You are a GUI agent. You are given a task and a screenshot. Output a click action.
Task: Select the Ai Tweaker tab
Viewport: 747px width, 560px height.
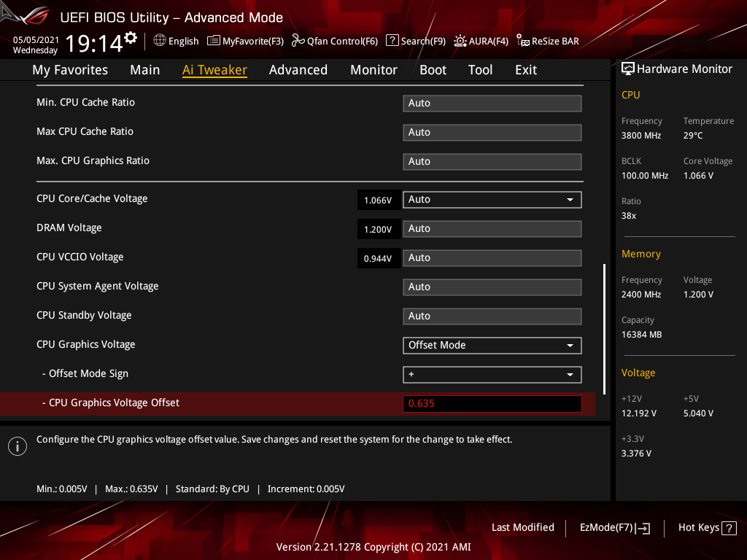pos(214,70)
